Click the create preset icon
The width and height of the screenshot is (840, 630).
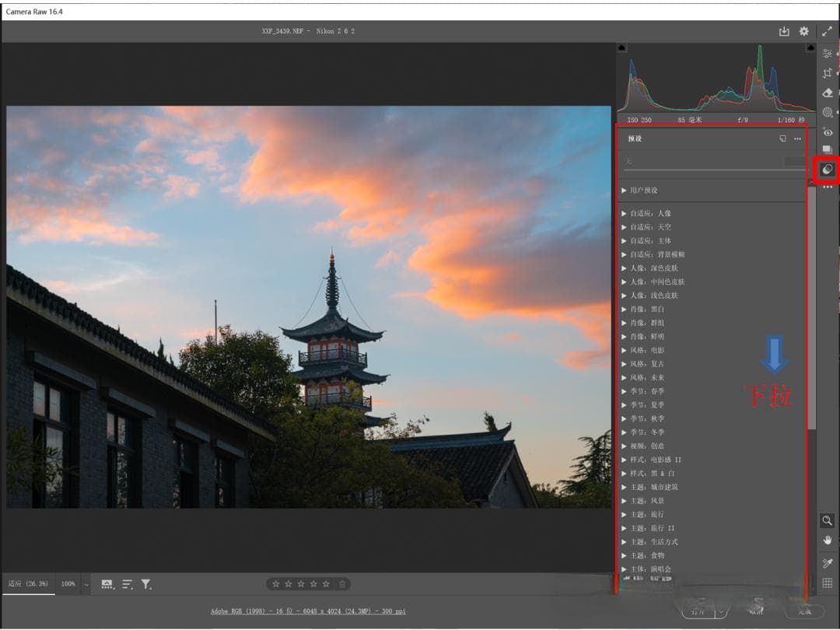pyautogui.click(x=782, y=138)
